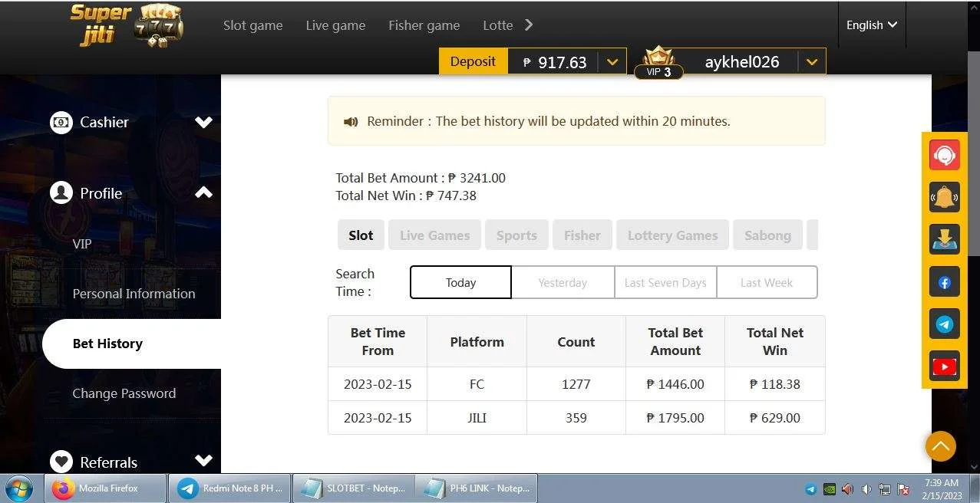This screenshot has height=503, width=980.
Task: Collapse the Profile menu chevron
Action: point(203,192)
